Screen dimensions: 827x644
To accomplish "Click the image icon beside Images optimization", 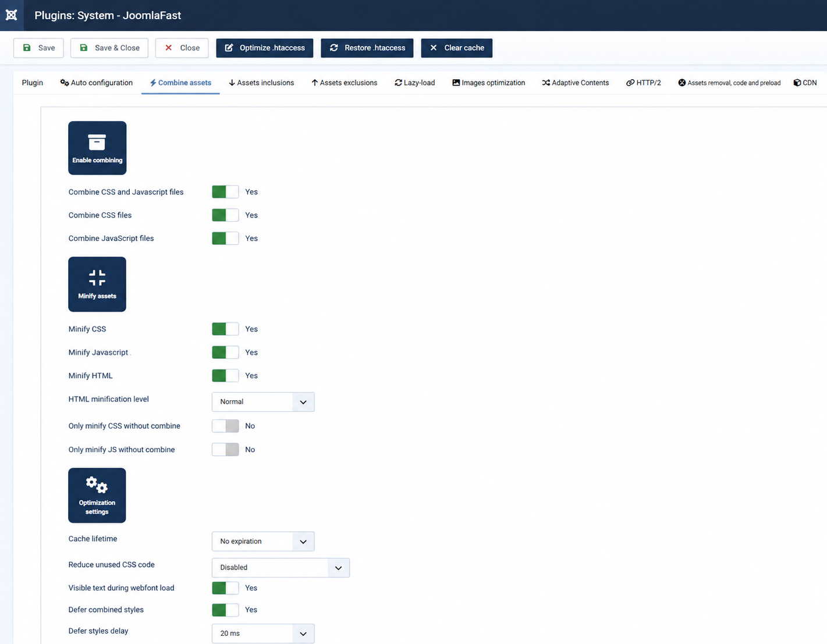I will (456, 83).
